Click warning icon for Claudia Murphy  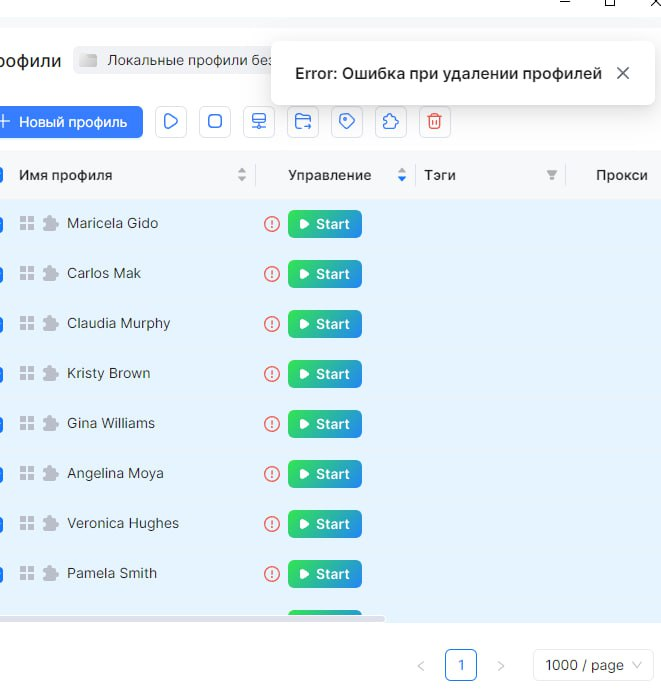[x=272, y=324]
